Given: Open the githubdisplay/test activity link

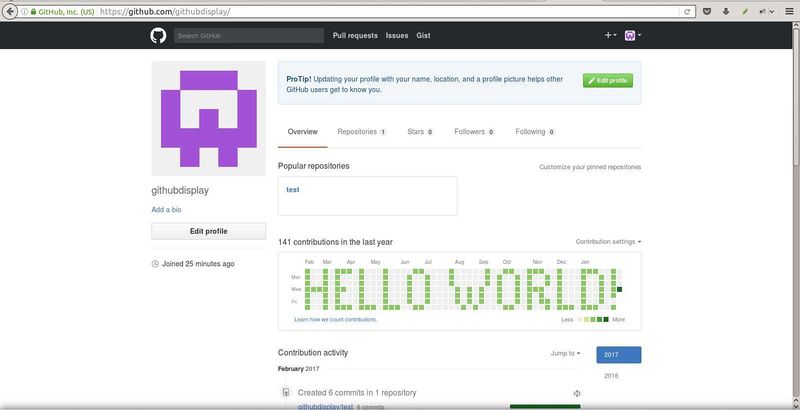Looking at the screenshot, I should [x=326, y=406].
